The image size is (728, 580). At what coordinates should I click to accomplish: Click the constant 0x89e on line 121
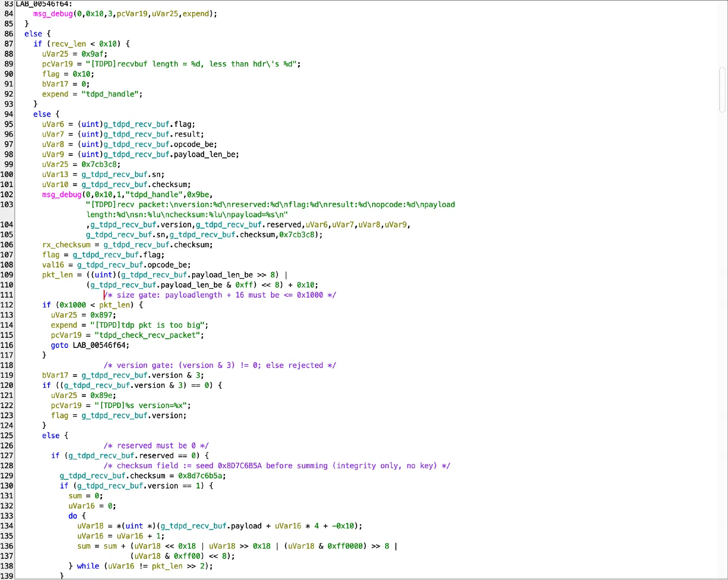click(x=101, y=395)
